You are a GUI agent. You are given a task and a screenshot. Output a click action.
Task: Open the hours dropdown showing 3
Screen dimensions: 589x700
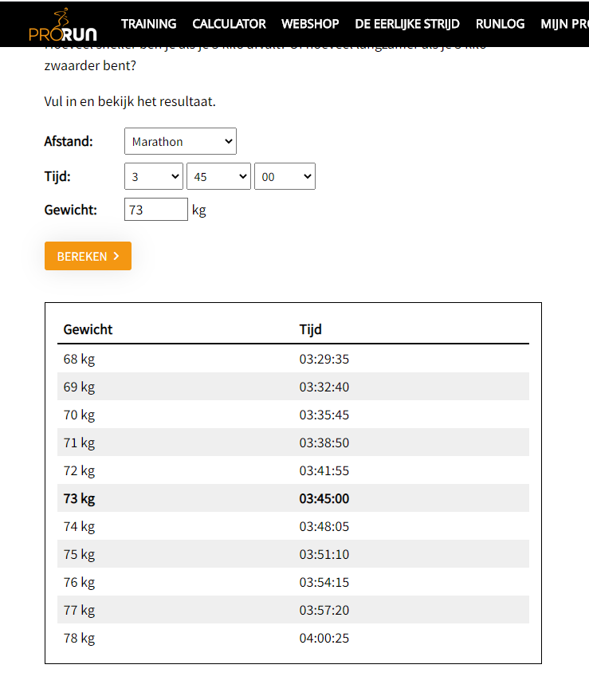tap(154, 177)
